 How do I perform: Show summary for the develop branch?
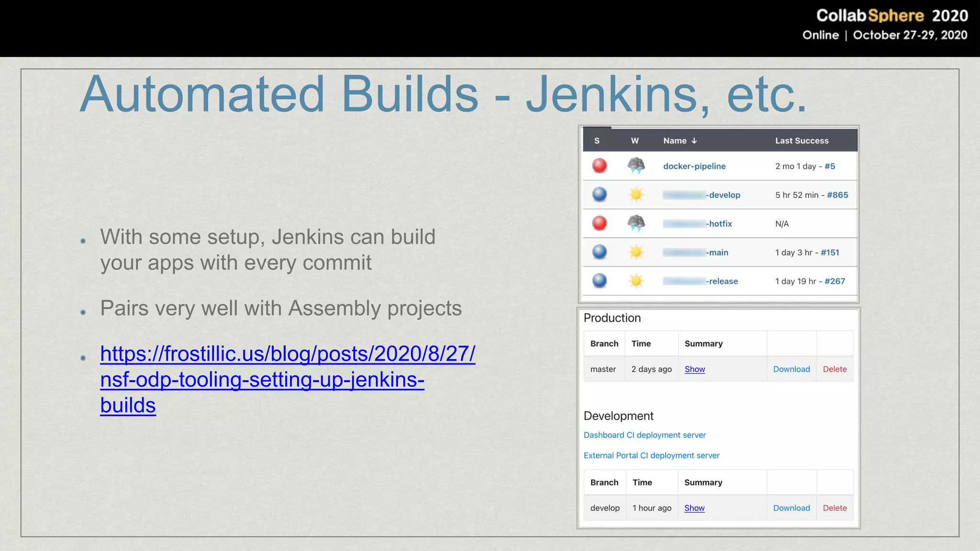[x=694, y=507]
